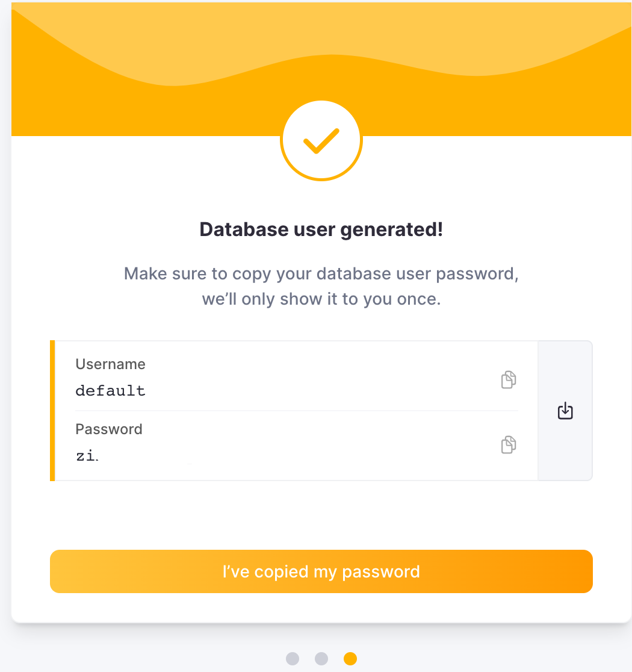Select the second gray carousel dot
Viewport: 632px width, 672px height.
(x=321, y=659)
